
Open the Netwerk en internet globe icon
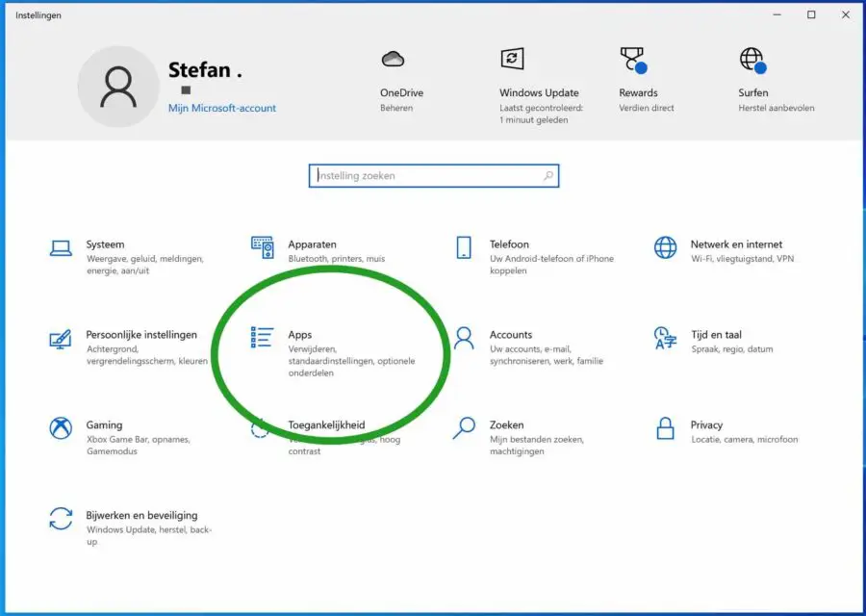click(665, 247)
